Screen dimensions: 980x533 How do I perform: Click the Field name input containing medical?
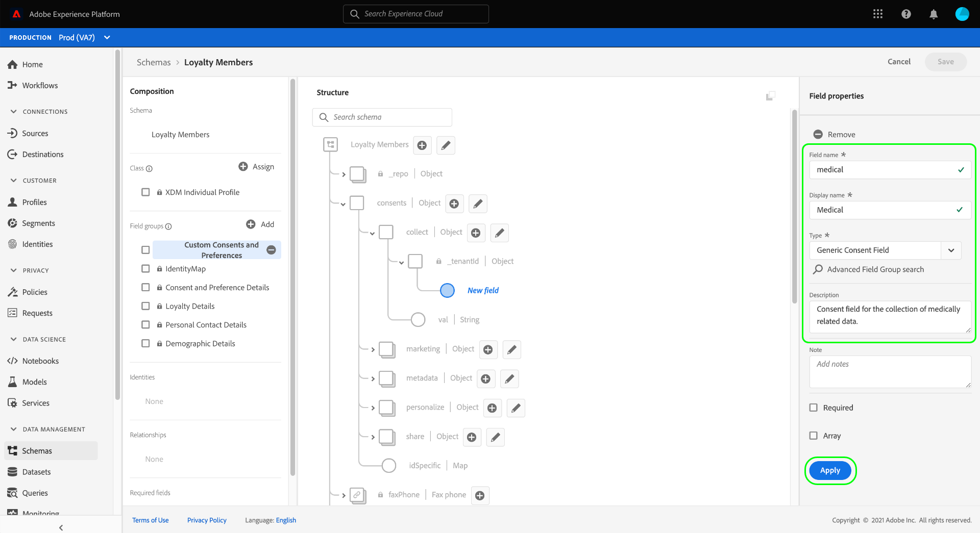pyautogui.click(x=890, y=170)
